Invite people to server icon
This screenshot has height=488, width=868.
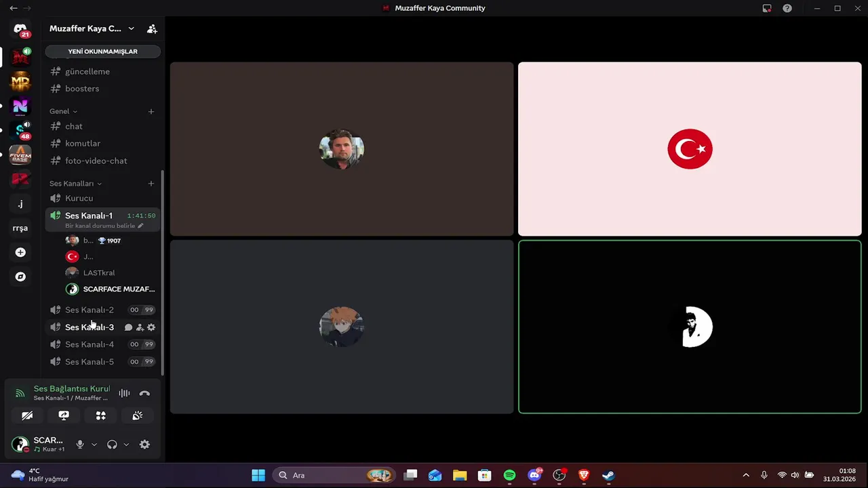[x=152, y=28]
